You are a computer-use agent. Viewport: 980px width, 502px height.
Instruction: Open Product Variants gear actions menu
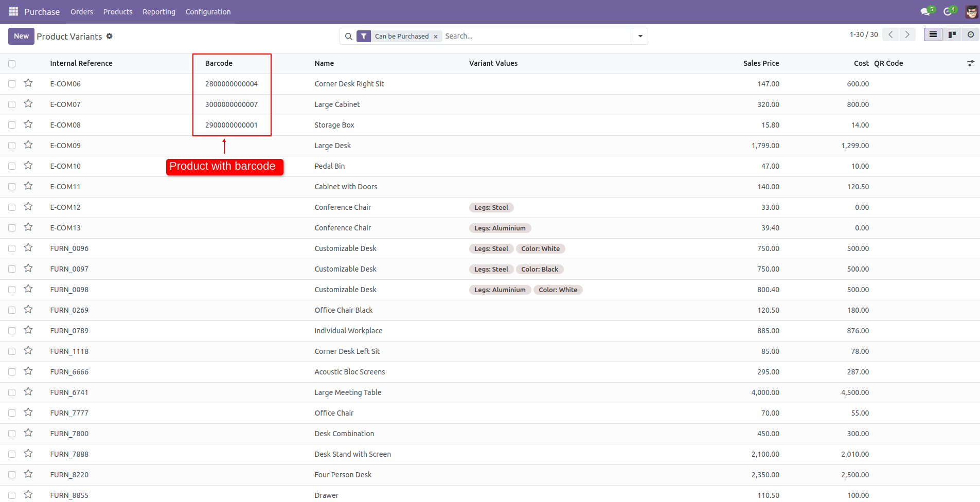(109, 36)
